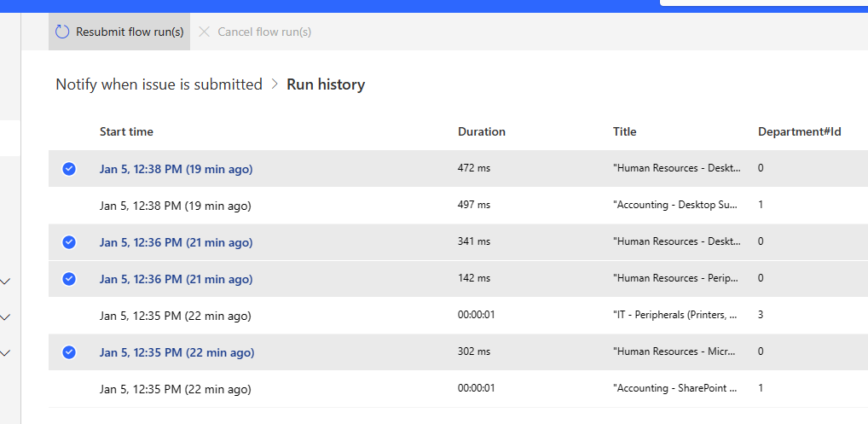Click Department#Id value 0 in the 302 ms row
This screenshot has width=868, height=424.
[761, 351]
